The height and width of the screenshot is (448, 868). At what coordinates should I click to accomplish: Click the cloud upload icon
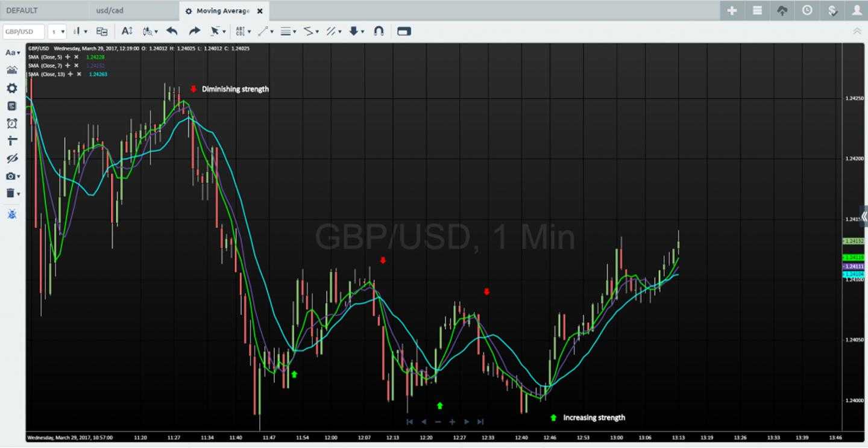tap(782, 11)
